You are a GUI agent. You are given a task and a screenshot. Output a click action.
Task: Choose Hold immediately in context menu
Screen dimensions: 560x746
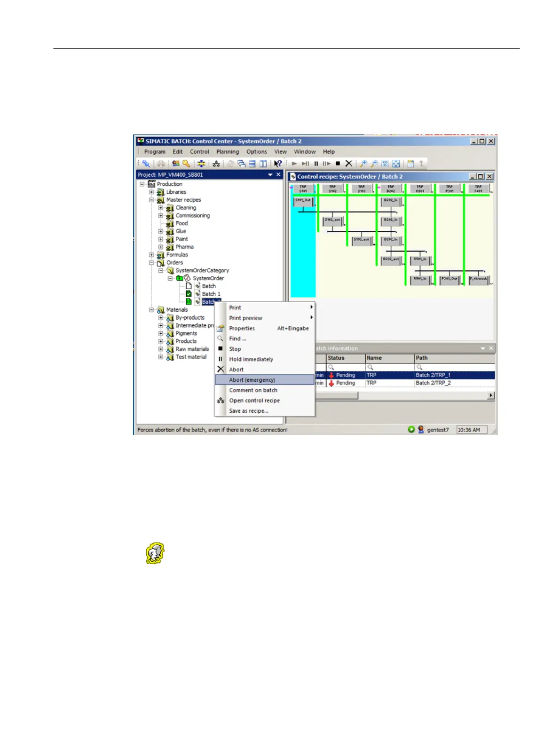click(x=265, y=359)
